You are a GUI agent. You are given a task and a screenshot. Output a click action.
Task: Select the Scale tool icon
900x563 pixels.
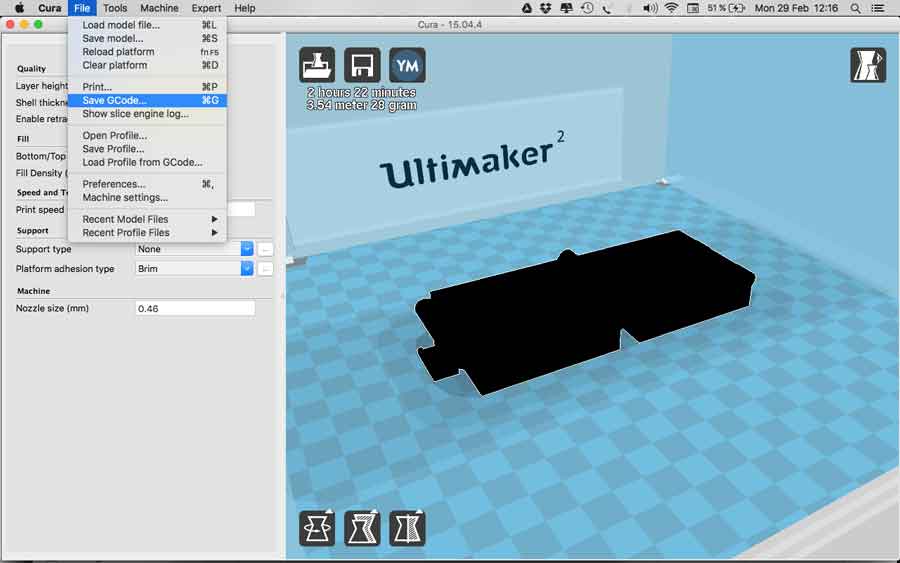pyautogui.click(x=362, y=528)
